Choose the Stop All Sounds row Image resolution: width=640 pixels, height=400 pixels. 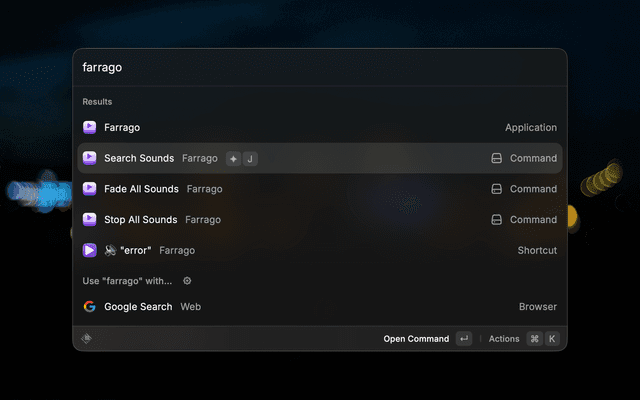click(x=320, y=219)
